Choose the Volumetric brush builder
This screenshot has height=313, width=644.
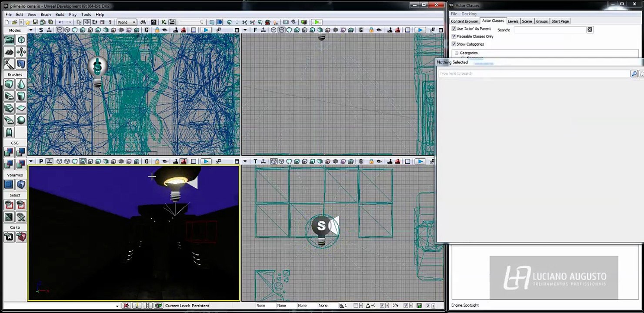[x=9, y=133]
